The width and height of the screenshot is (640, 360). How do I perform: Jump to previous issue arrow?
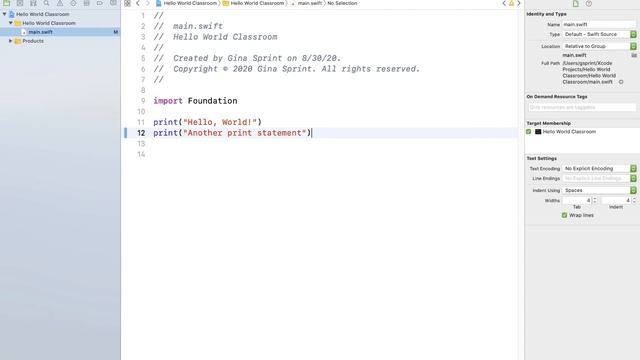[504, 3]
